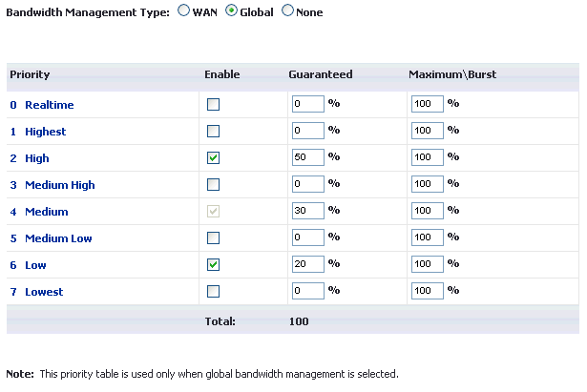
Task: Check the Lowest priority enable box
Action: (x=214, y=291)
